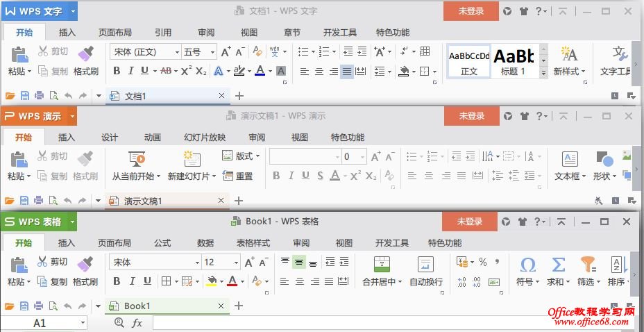Open the 章节 tab in WPS 文字
The image size is (644, 332).
[x=292, y=33]
